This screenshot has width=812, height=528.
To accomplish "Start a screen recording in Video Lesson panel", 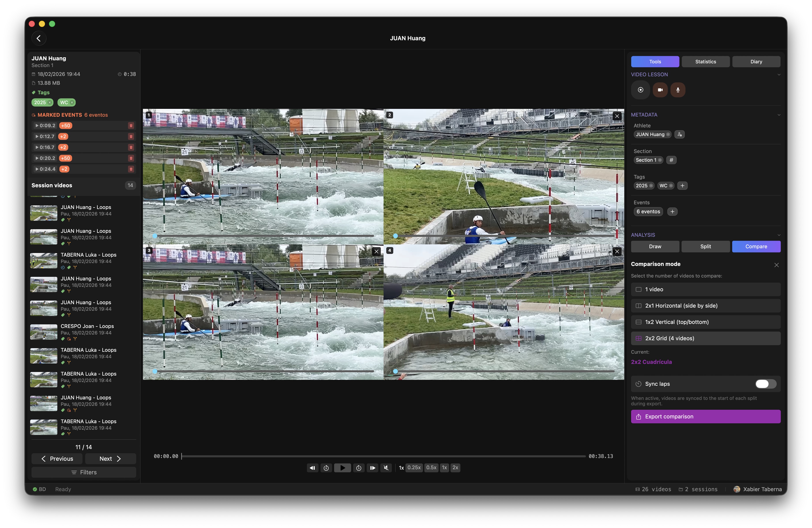I will click(640, 90).
